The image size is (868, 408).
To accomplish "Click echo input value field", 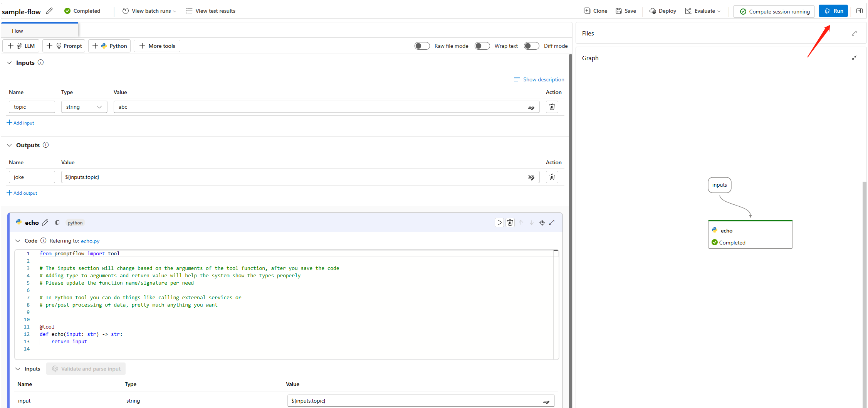I will tap(421, 401).
